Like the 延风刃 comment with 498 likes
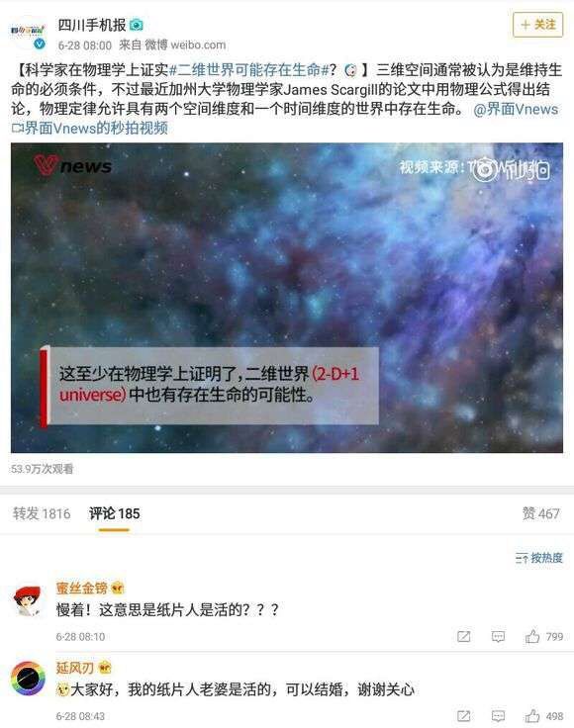The height and width of the screenshot is (728, 574). click(x=543, y=716)
